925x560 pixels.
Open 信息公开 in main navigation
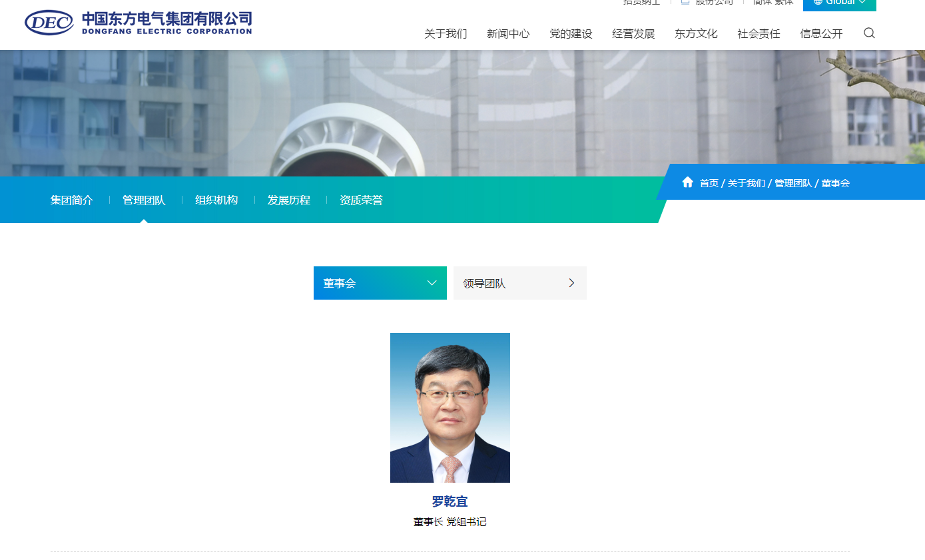[x=821, y=34]
